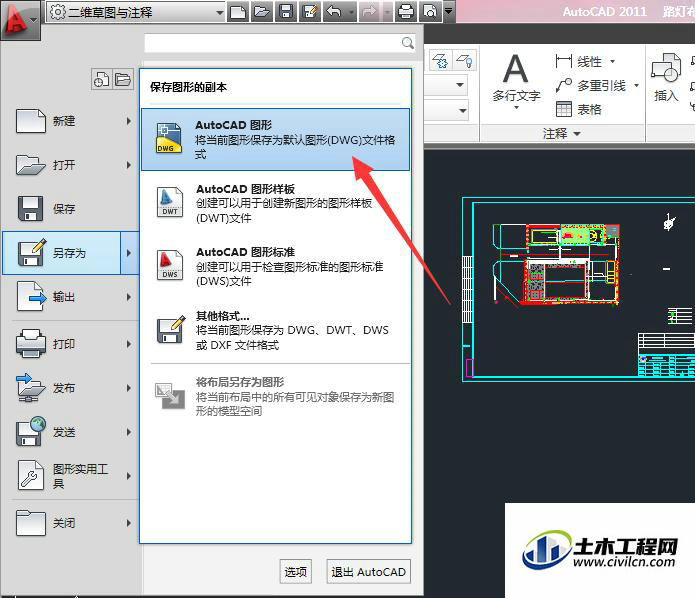Click the layer freeze snowflake icon
Image resolution: width=695 pixels, height=598 pixels.
(x=441, y=61)
